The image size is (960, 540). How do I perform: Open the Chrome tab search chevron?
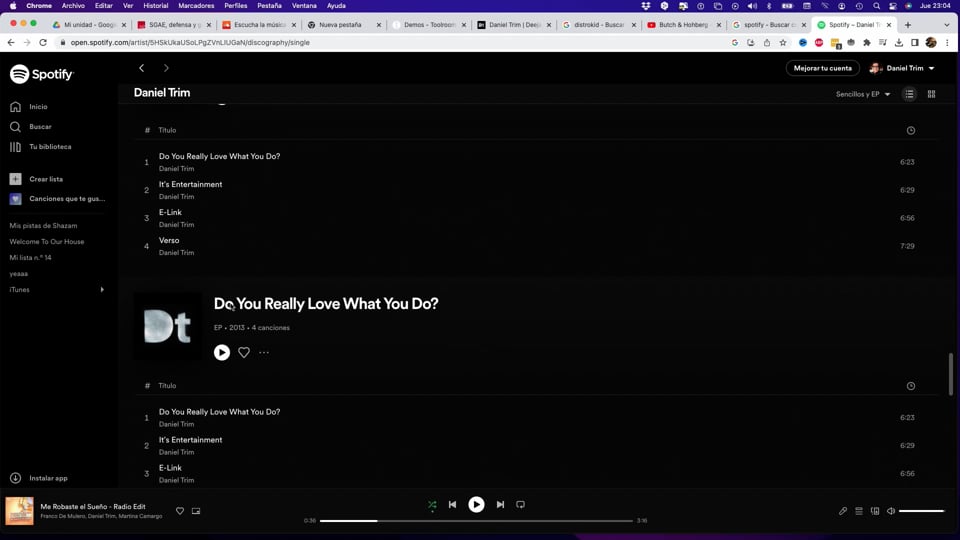coord(947,25)
